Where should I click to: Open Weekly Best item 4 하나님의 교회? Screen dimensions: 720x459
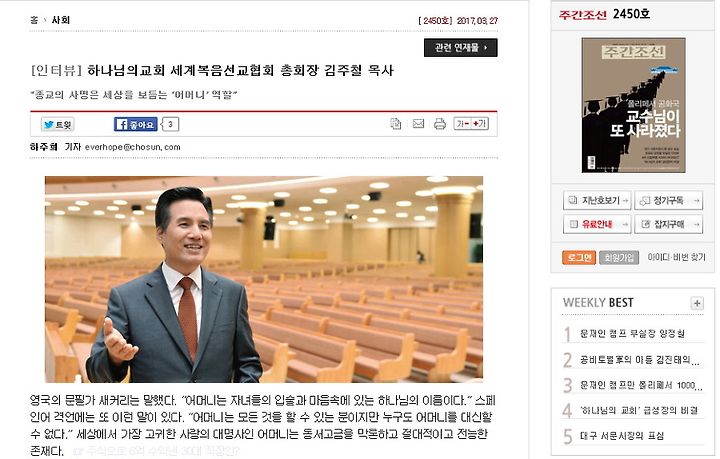638,410
